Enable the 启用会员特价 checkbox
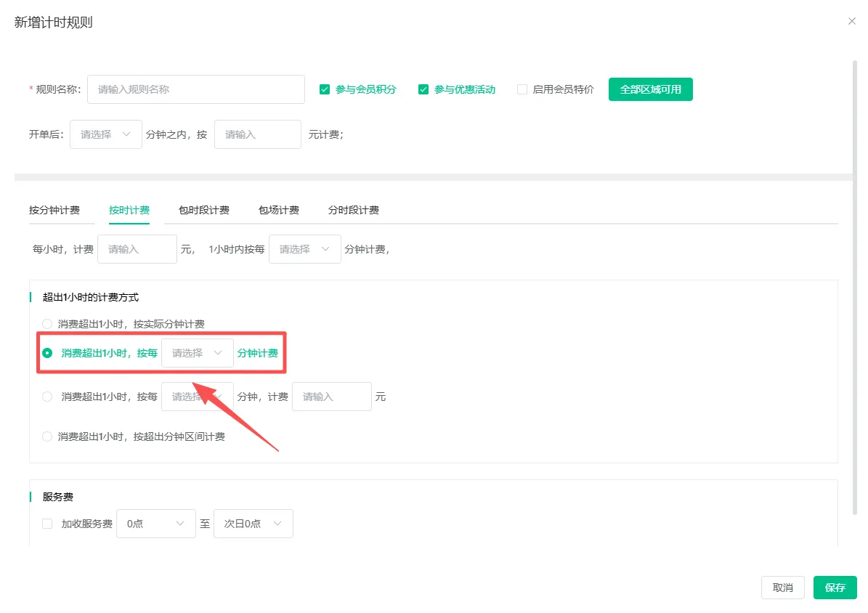Viewport: 868px width, 613px height. point(522,90)
